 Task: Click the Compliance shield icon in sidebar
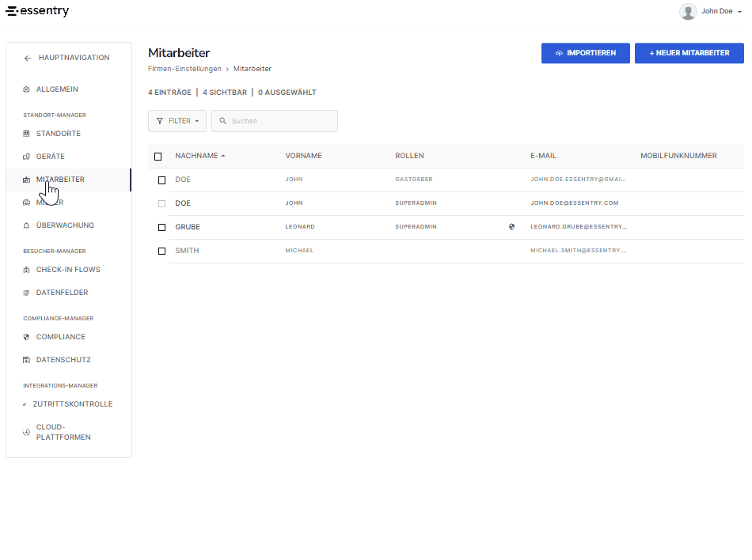[26, 337]
